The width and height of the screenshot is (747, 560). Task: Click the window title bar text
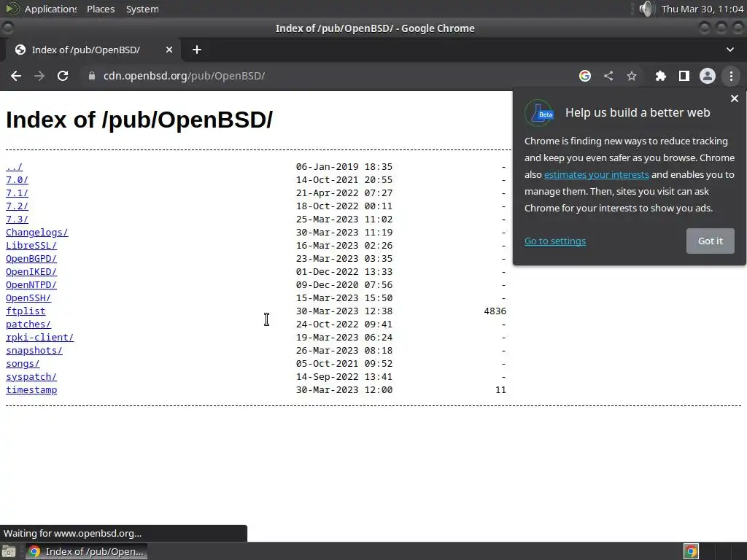[x=375, y=28]
